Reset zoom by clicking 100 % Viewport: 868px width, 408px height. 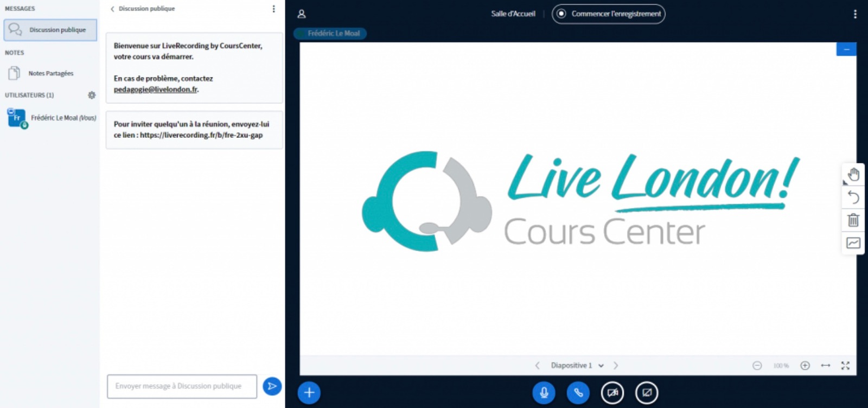(x=781, y=366)
